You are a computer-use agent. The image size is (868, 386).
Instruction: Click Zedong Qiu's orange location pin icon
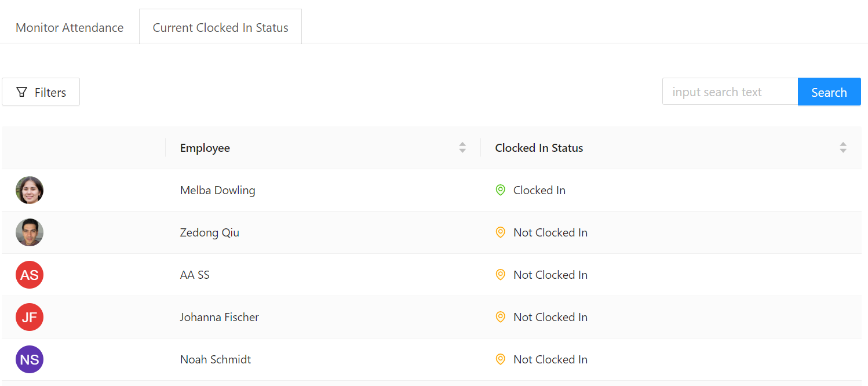[x=501, y=232]
